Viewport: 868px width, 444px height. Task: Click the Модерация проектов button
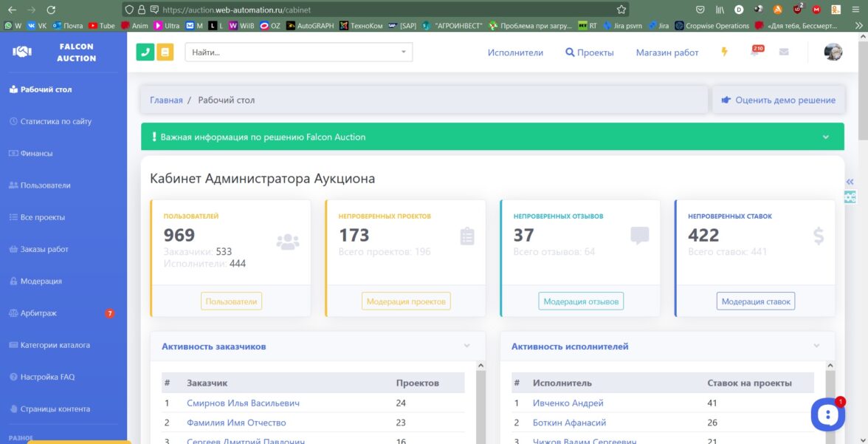pyautogui.click(x=406, y=301)
